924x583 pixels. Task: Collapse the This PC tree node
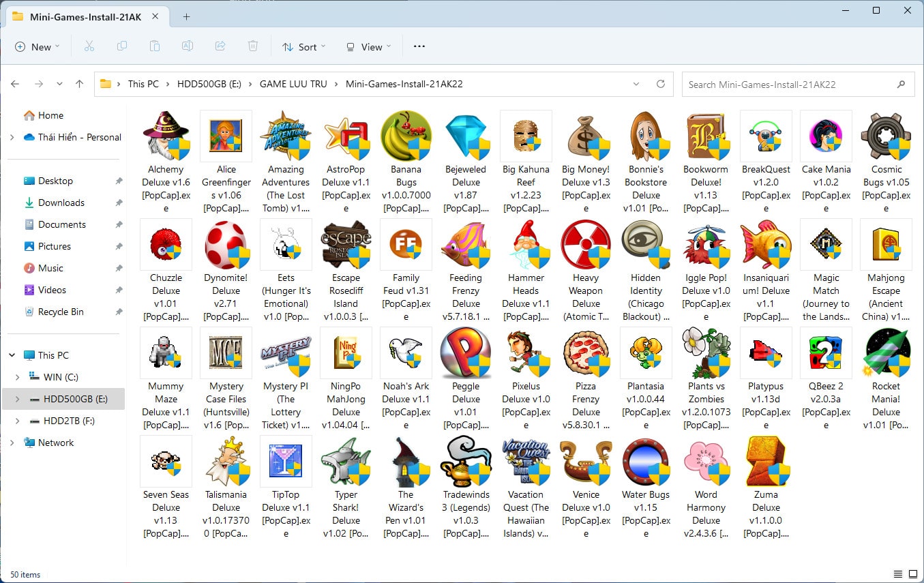(12, 355)
